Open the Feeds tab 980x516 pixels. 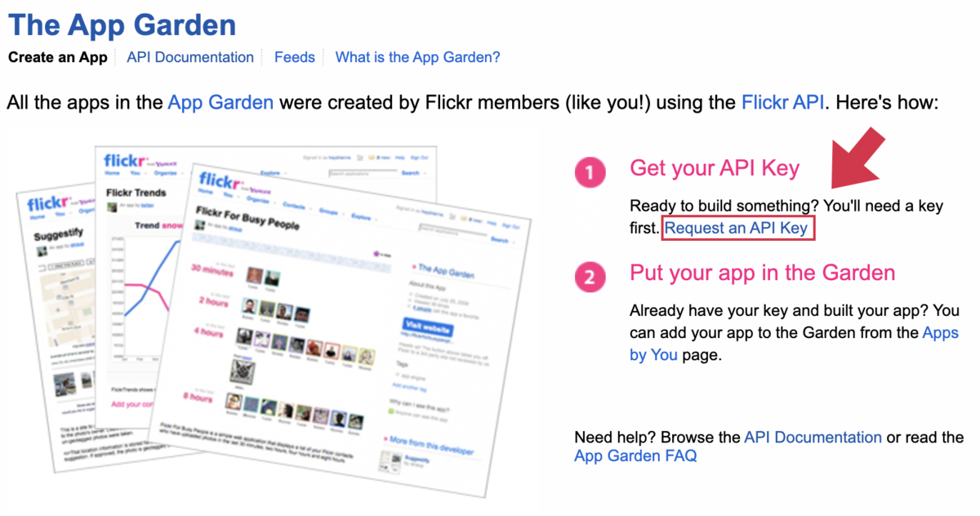295,57
